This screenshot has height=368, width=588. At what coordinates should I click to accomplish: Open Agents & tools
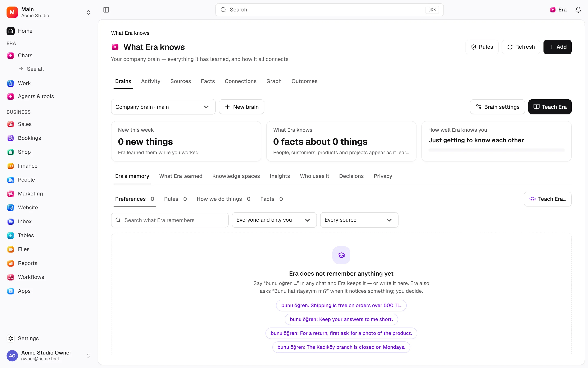tap(49, 96)
